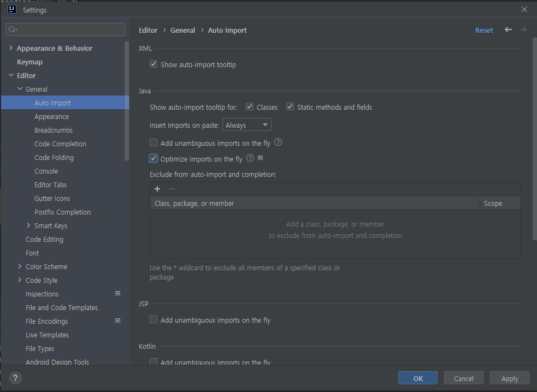This screenshot has width=537, height=392.
Task: Open the Keymap settings page
Action: pos(30,62)
